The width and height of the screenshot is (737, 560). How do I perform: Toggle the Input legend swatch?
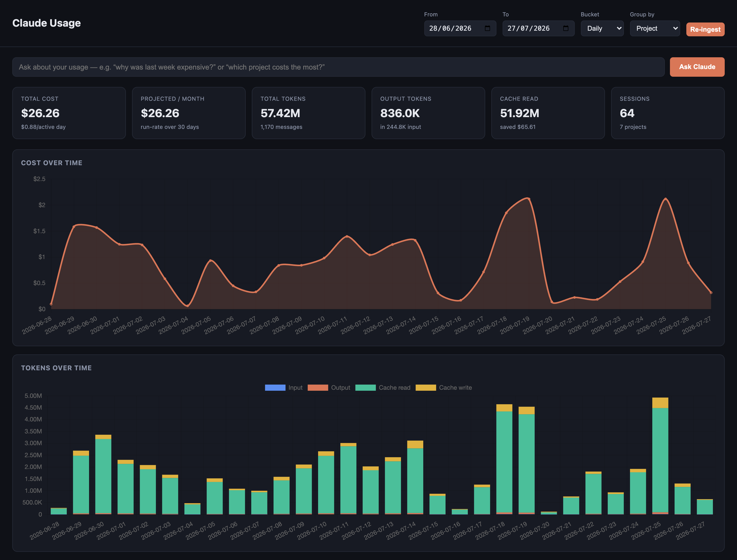[x=275, y=388]
